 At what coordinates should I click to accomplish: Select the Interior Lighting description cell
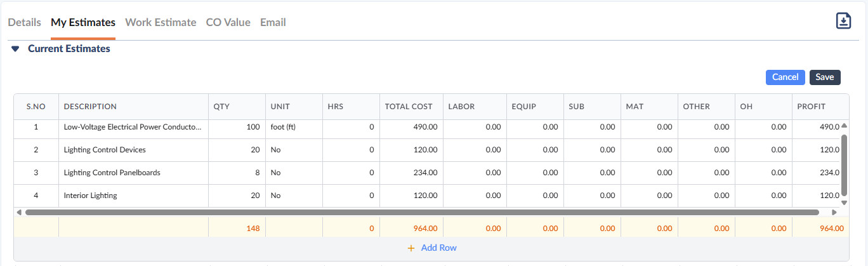coord(133,196)
